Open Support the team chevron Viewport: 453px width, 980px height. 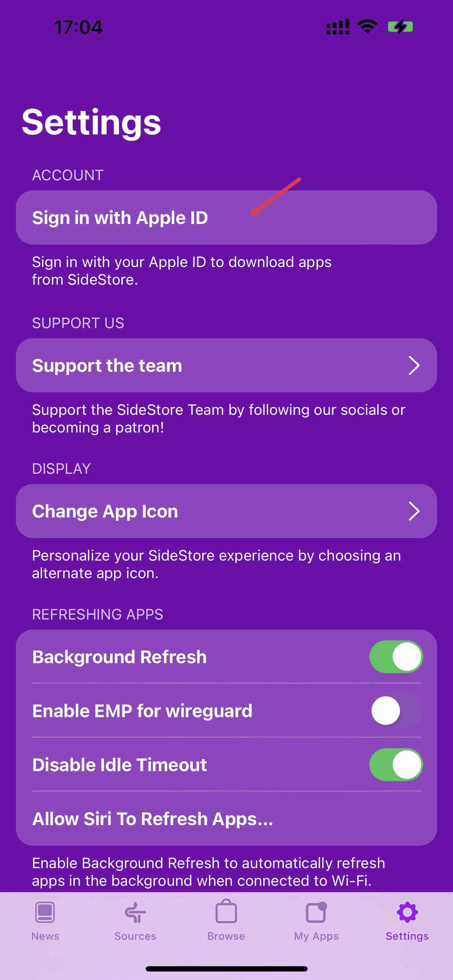(x=414, y=365)
